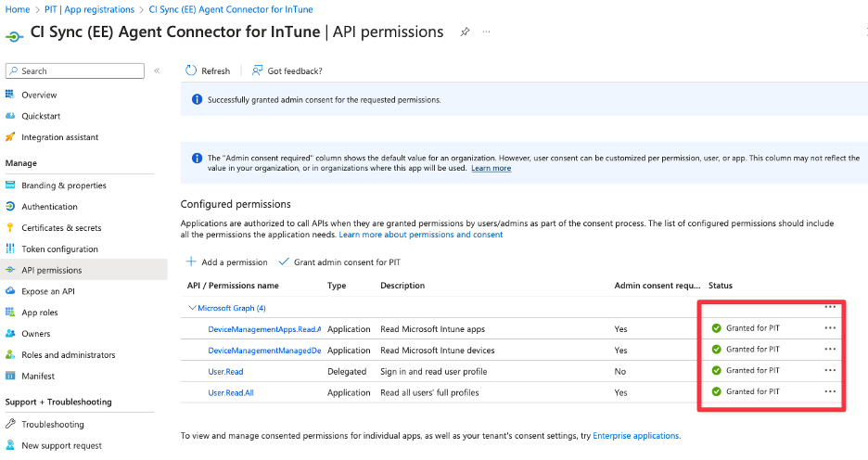Screen dimensions: 868x460
Task: Open the Learn more link in info banner
Action: pos(491,168)
